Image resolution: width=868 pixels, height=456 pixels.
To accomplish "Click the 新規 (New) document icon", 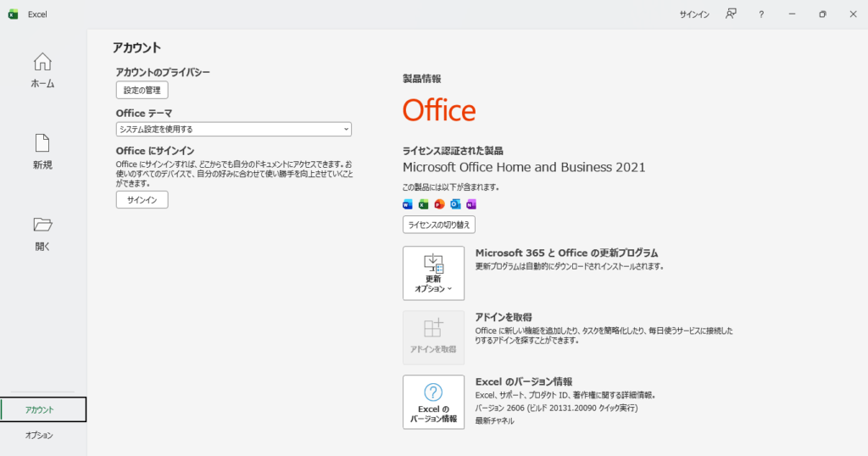I will click(42, 142).
